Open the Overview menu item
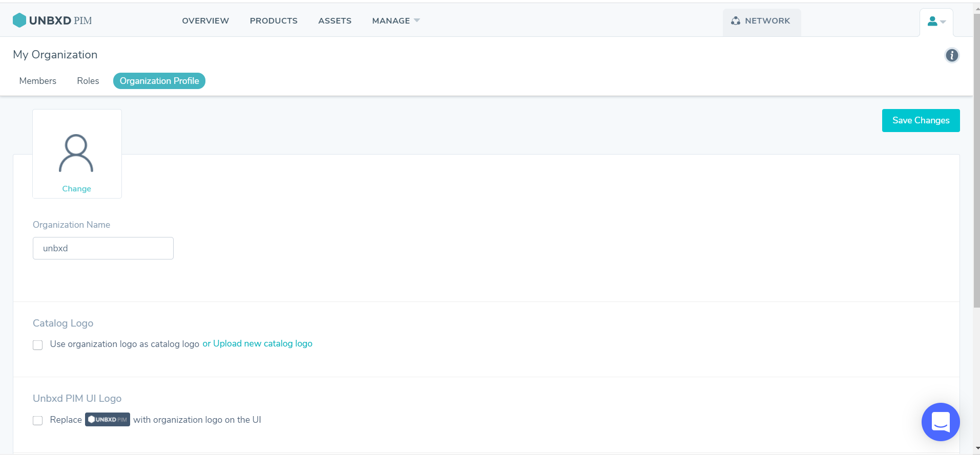980x455 pixels. [205, 21]
